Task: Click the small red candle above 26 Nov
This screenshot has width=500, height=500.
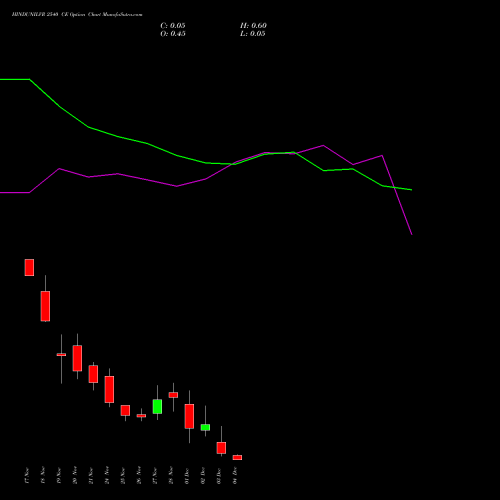Action: (x=141, y=416)
